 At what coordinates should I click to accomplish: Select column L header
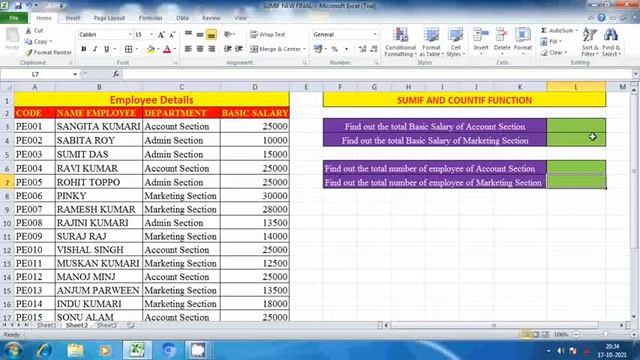(576, 87)
